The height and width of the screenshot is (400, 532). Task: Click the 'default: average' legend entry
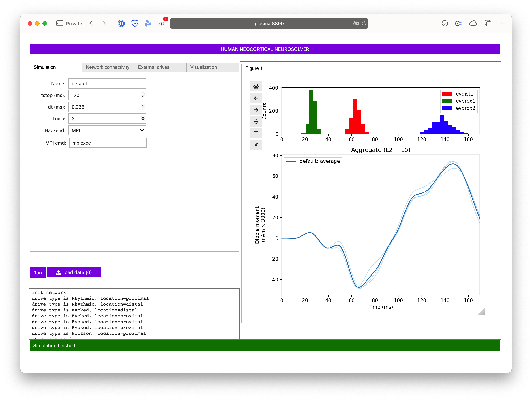[x=313, y=161]
